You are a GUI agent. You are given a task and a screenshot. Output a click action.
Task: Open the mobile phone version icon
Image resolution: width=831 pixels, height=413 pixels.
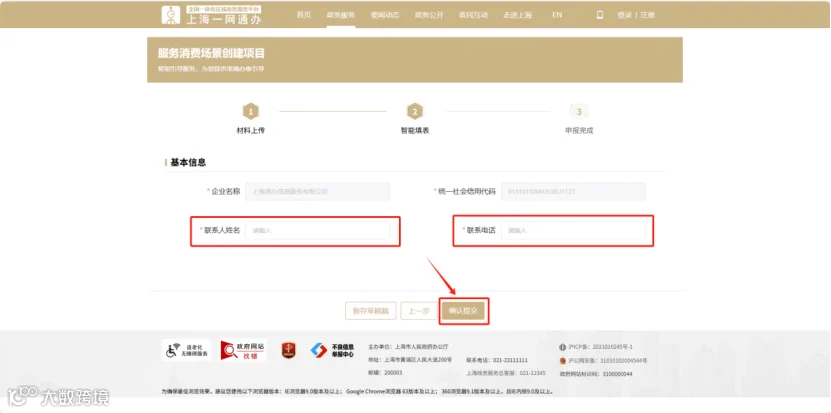tap(600, 15)
